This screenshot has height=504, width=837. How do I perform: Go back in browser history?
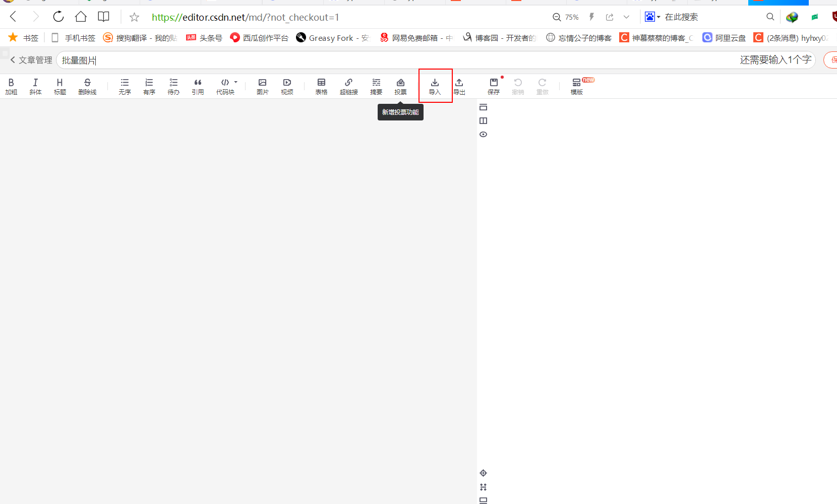tap(13, 17)
